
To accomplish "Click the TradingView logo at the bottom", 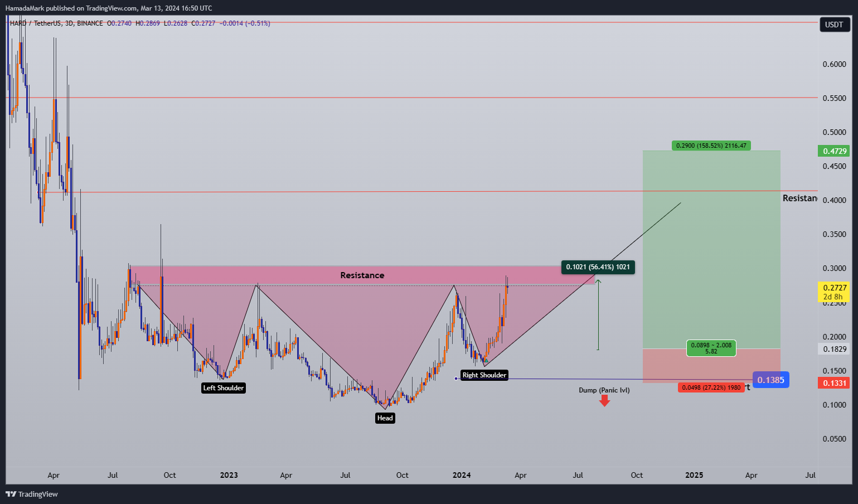I will coord(31,494).
